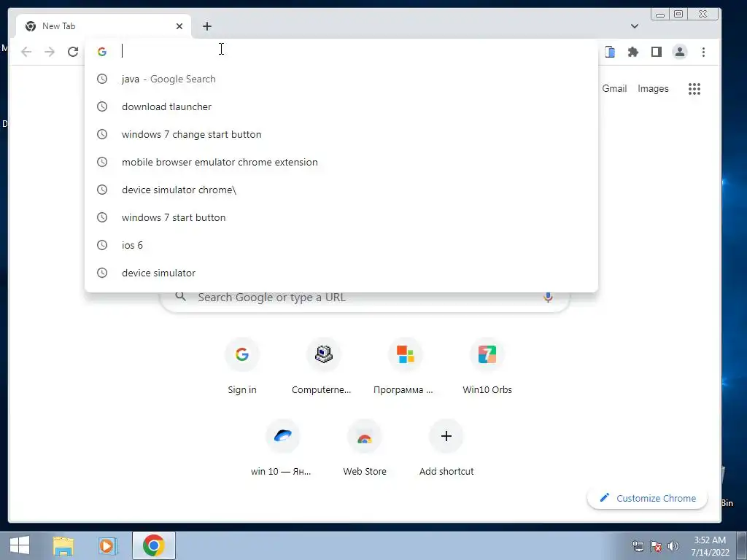Add a new shortcut tile
747x560 pixels.
point(446,448)
